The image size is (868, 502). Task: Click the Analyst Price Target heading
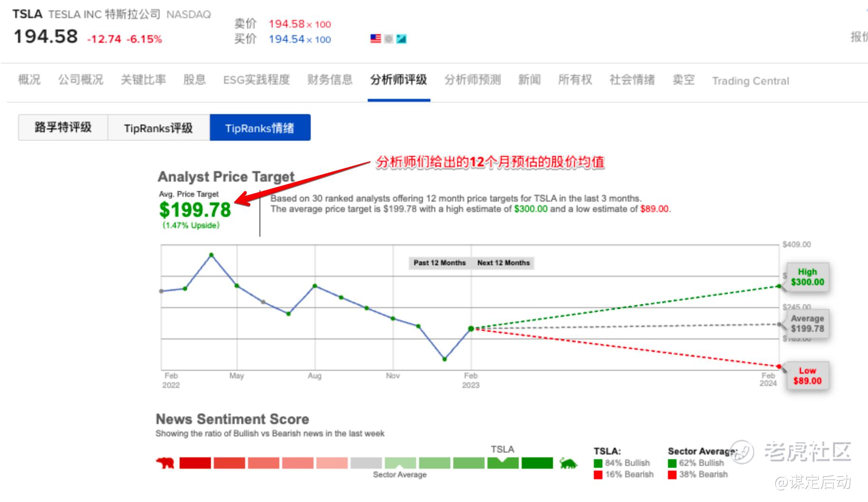pos(226,177)
